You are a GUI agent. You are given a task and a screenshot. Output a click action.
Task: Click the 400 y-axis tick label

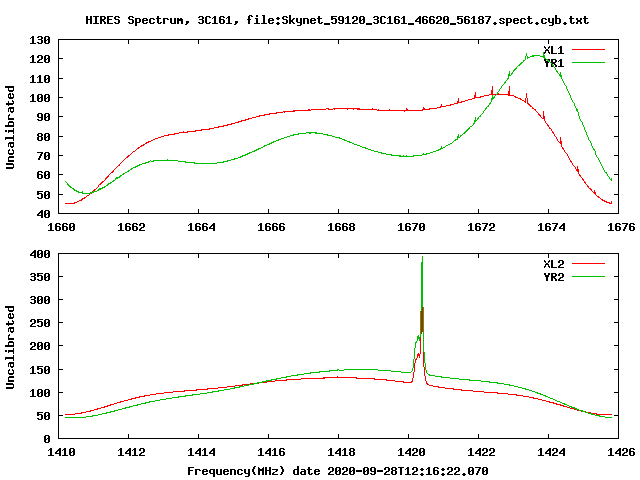tap(40, 254)
